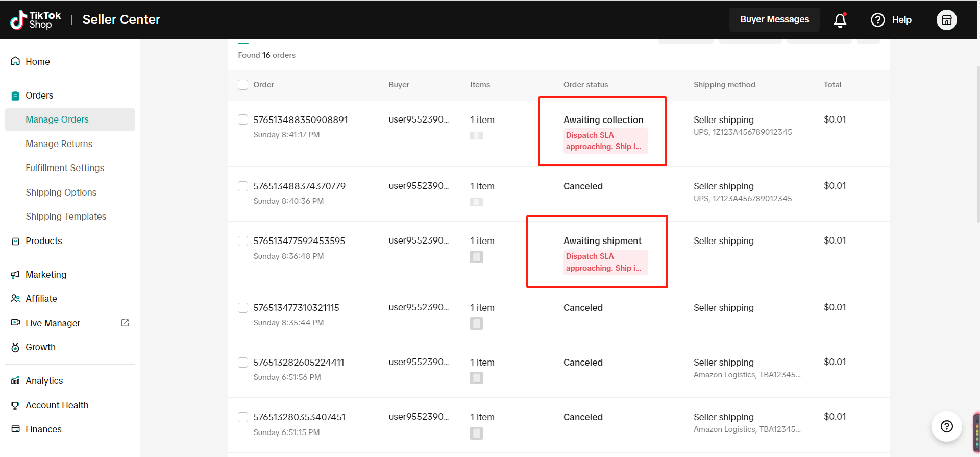Click the Home icon in sidebar

15,61
